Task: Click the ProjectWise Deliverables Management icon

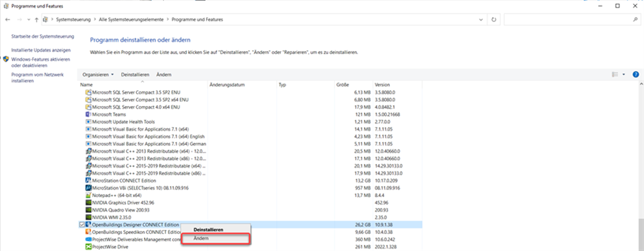Action: (88, 239)
